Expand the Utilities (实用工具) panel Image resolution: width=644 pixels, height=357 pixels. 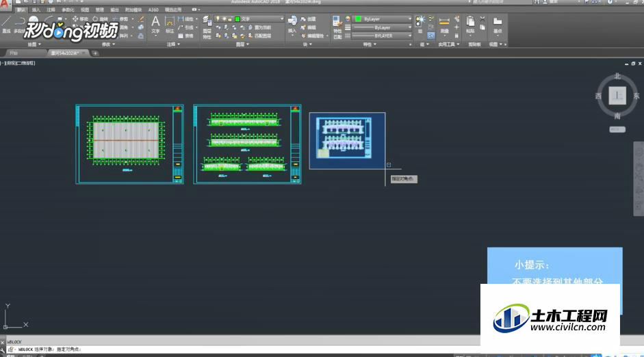(x=449, y=44)
